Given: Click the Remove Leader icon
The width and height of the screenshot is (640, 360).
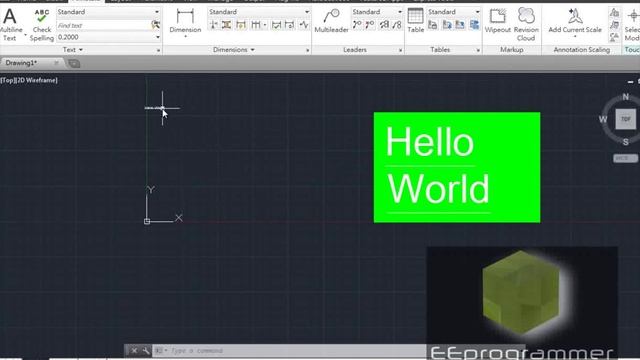Looking at the screenshot, I should [370, 25].
